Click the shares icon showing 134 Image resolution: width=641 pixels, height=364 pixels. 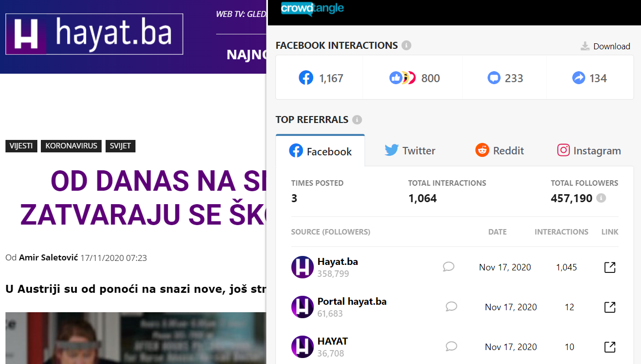578,78
